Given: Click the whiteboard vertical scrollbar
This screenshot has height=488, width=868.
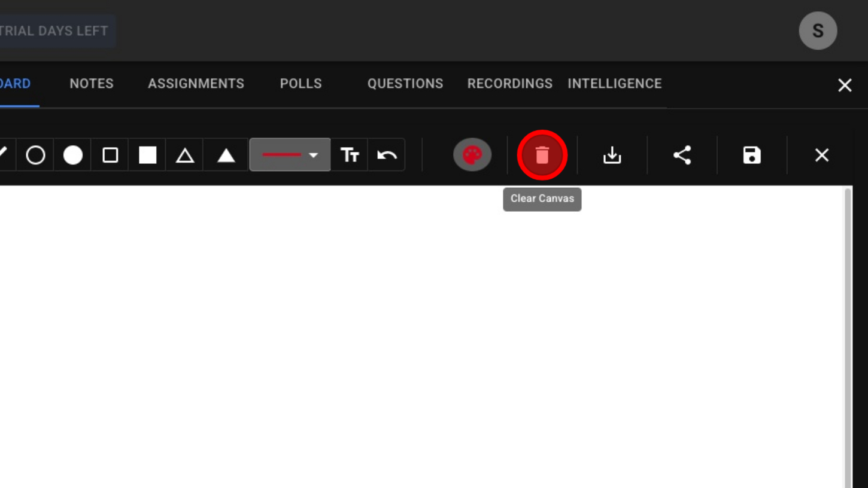Looking at the screenshot, I should click(x=847, y=335).
